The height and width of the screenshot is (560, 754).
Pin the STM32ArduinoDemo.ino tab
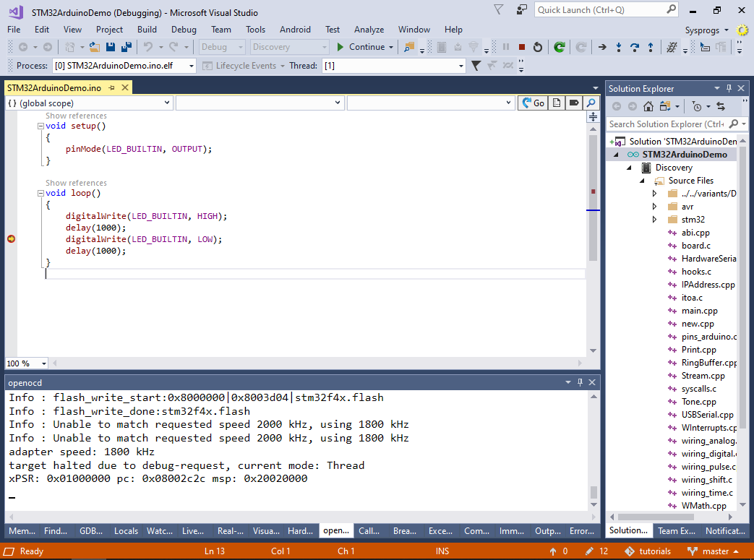[x=111, y=87]
